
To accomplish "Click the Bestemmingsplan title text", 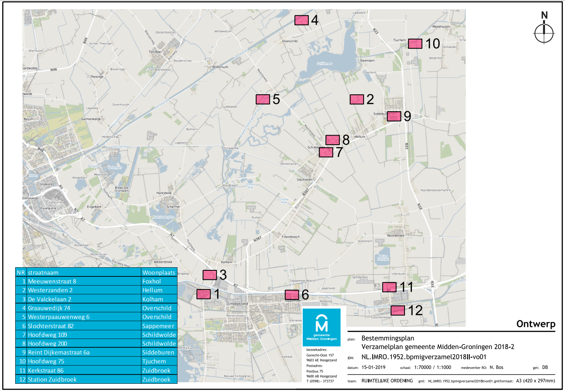I will [388, 338].
